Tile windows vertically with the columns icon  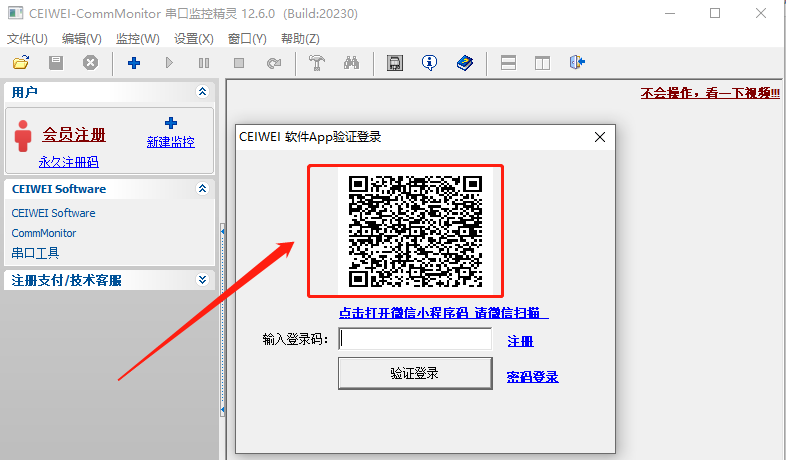[x=542, y=63]
